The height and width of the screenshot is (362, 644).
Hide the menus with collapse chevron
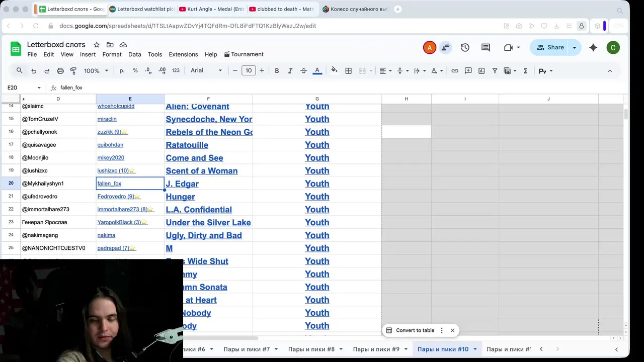[x=610, y=71]
